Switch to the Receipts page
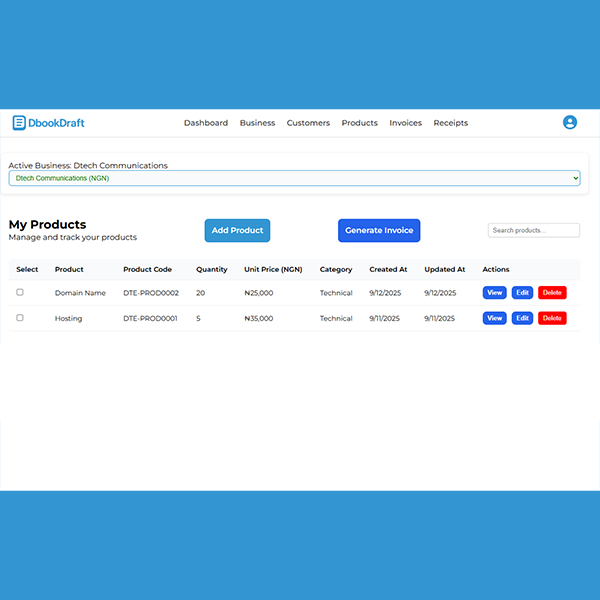 pyautogui.click(x=450, y=123)
